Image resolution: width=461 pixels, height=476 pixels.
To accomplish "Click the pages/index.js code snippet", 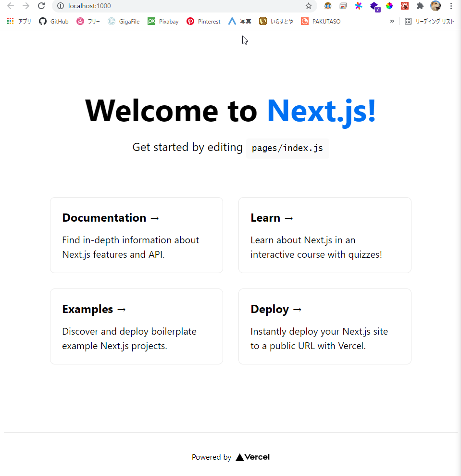I will coord(287,148).
